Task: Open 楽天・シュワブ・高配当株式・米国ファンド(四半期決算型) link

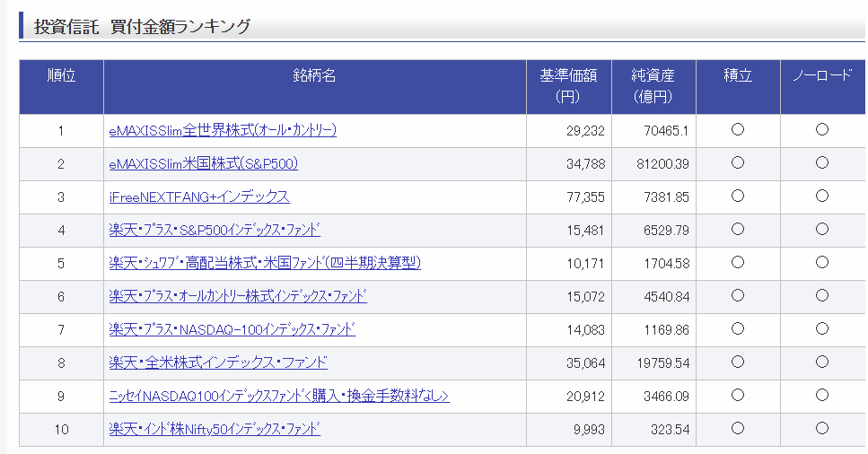Action: 265,263
